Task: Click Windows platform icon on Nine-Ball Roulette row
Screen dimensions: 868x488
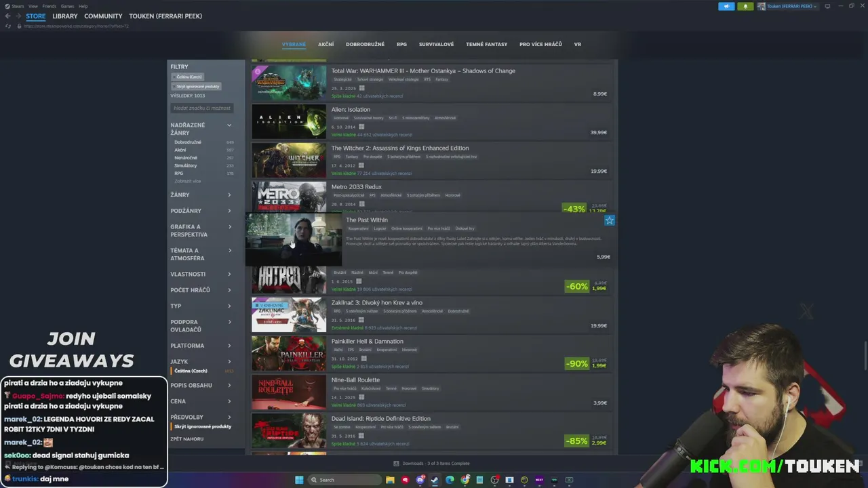Action: click(x=361, y=397)
